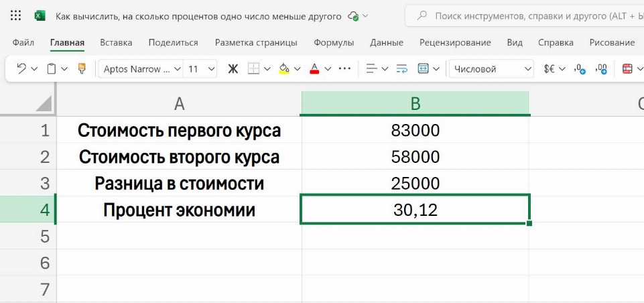
Task: Toggle wrap text in the toolbar
Action: [x=401, y=68]
